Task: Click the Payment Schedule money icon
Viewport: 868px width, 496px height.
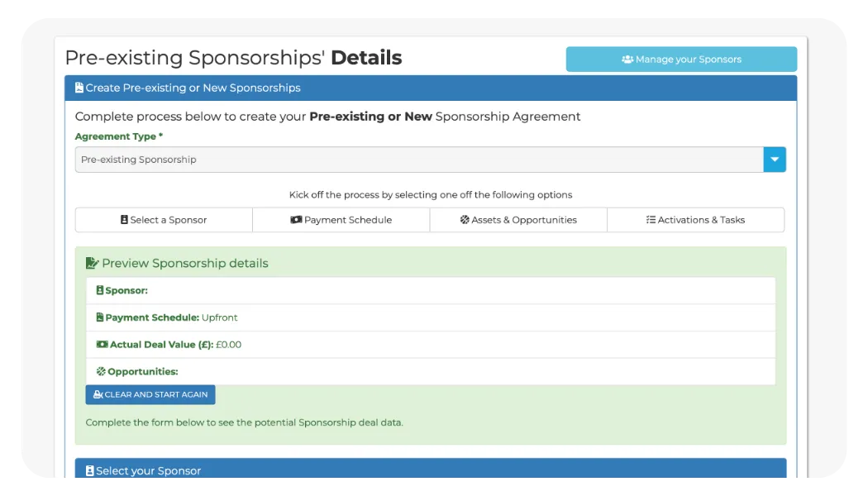Action: 296,220
